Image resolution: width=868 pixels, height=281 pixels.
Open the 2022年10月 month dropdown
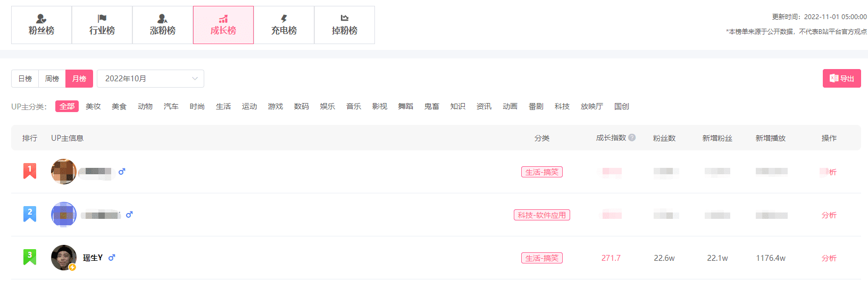[151, 79]
